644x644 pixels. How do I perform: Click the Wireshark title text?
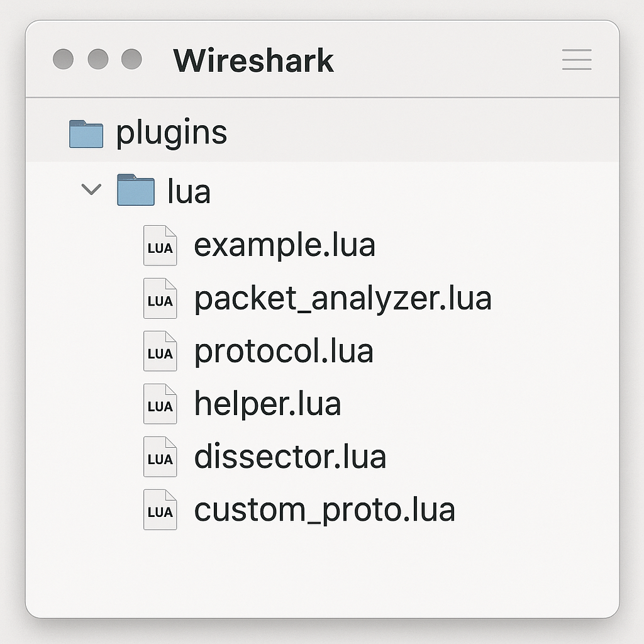tap(254, 60)
